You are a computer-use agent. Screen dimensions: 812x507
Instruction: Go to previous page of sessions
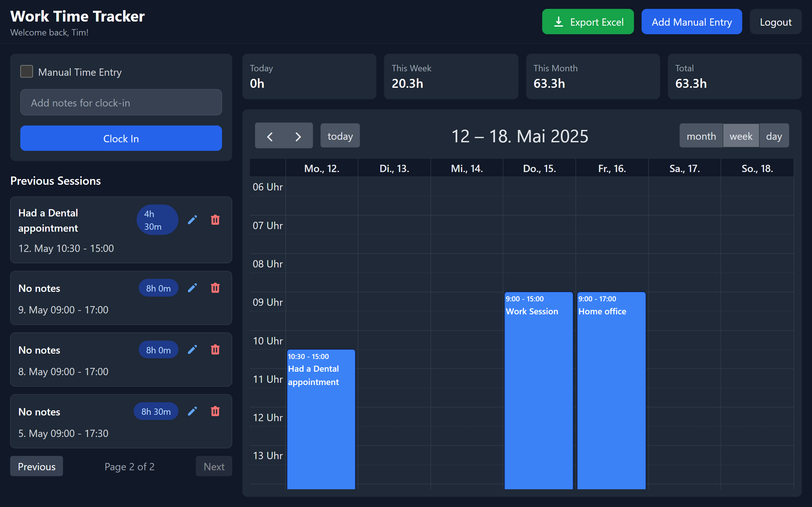coord(36,466)
